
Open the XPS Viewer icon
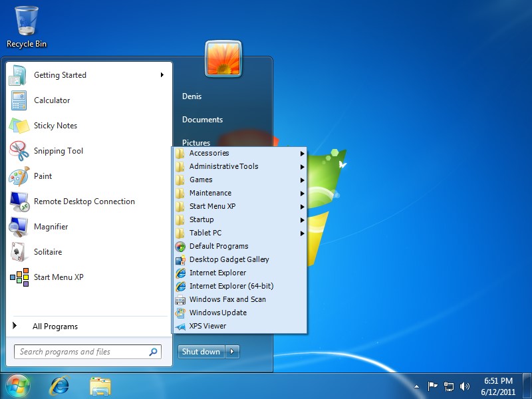[x=180, y=327]
